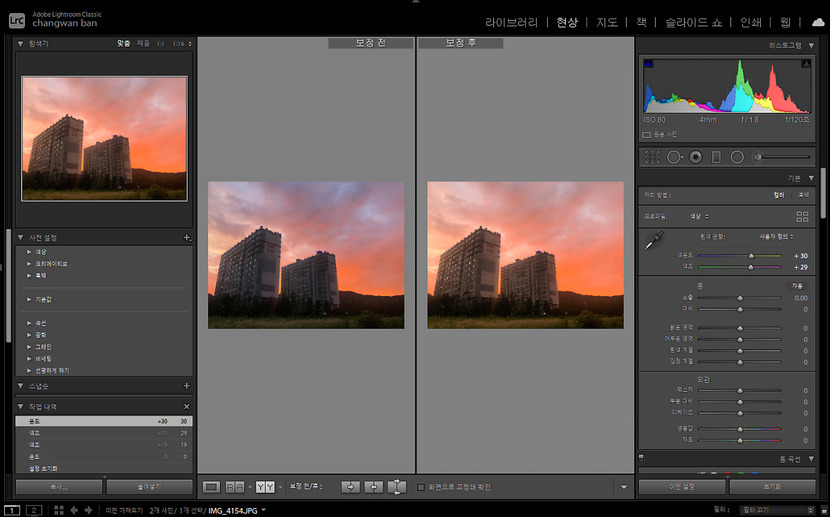830x517 pixels.
Task: Choose Color treatment option
Action: pos(779,195)
